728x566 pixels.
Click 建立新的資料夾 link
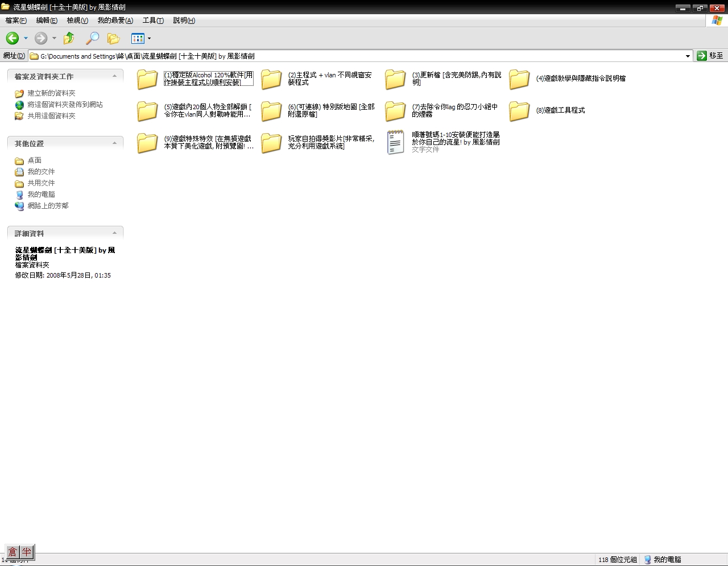52,93
